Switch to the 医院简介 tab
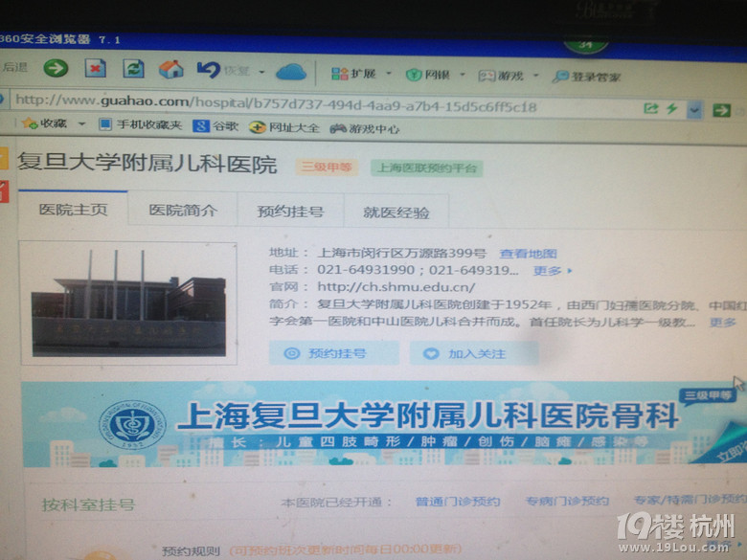The image size is (747, 560). coord(183,211)
